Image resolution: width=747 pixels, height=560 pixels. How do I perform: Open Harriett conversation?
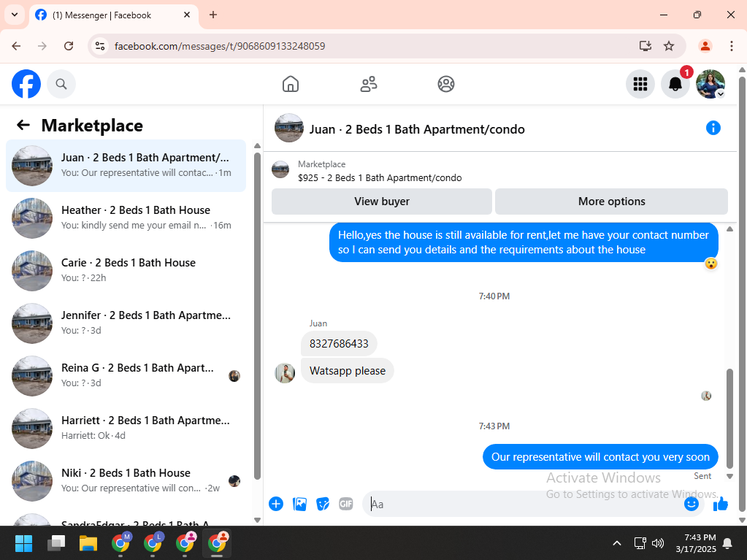point(126,428)
